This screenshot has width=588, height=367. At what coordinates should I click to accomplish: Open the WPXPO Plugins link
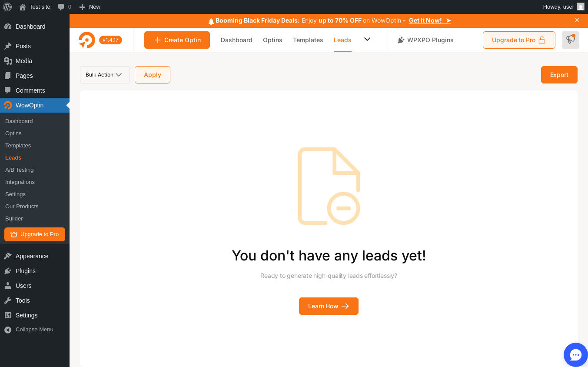coord(425,40)
